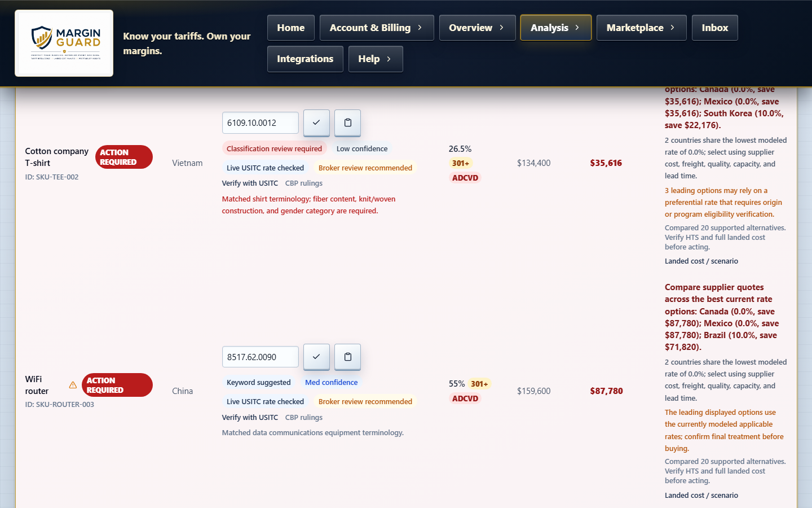Open Landed cost / scenario for T-shirt
The image size is (812, 508).
click(x=701, y=261)
